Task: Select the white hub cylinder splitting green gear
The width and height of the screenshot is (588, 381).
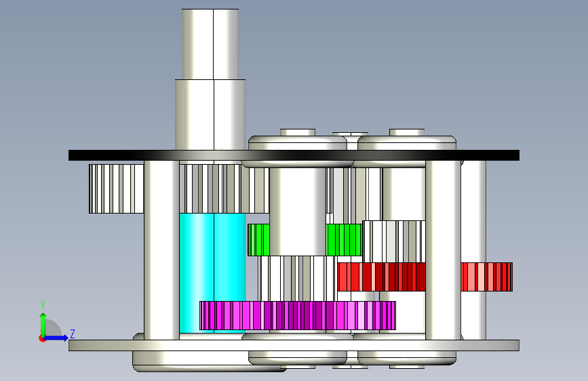Action: coord(298,212)
